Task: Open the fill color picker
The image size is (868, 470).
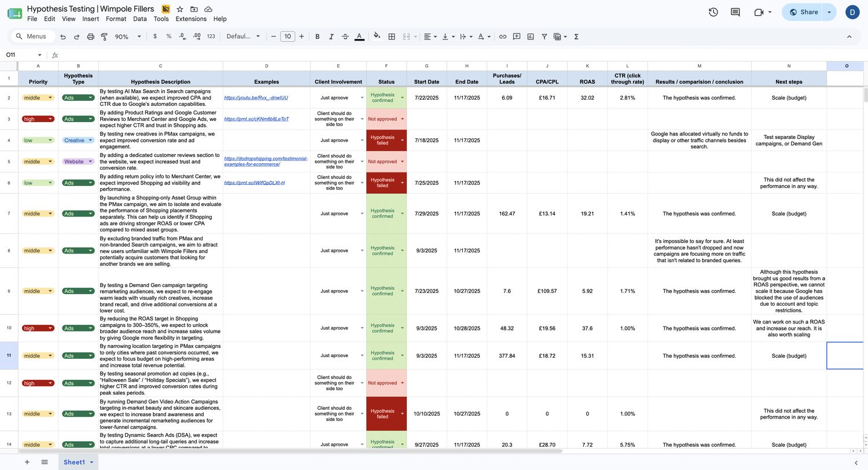Action: (377, 36)
